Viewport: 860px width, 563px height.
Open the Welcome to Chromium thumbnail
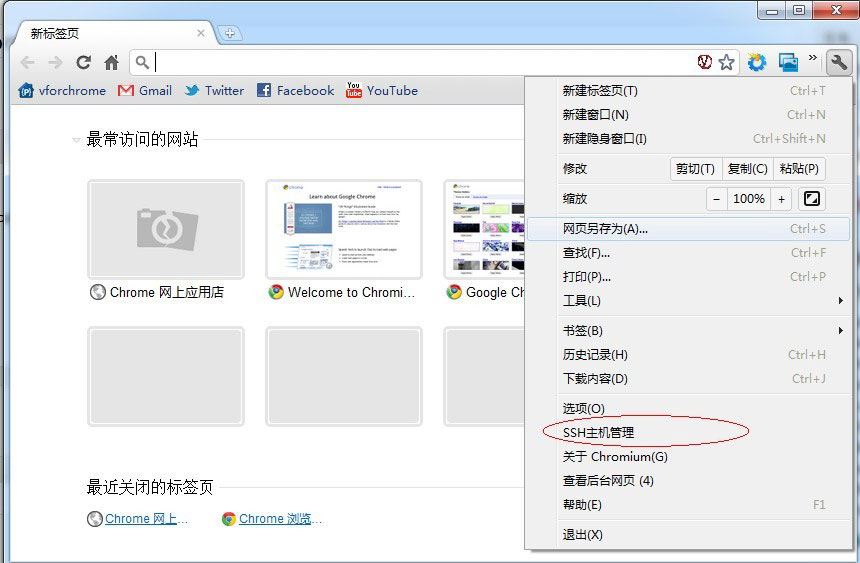343,230
